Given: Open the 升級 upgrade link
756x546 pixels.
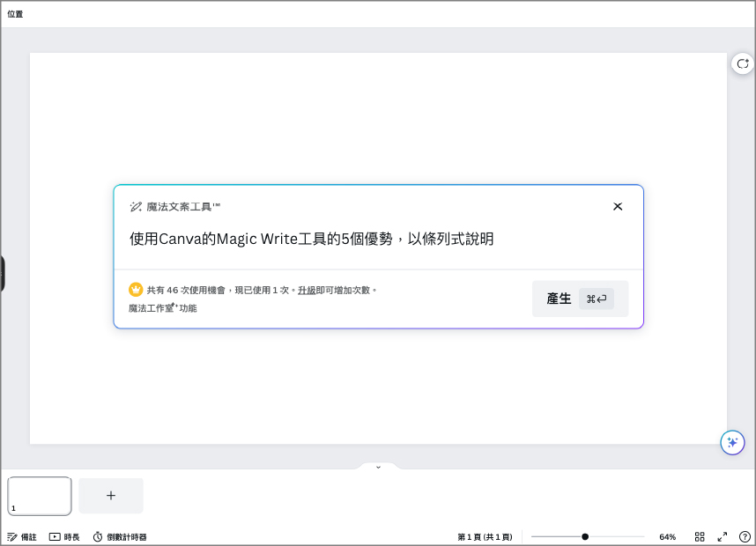Looking at the screenshot, I should 307,290.
